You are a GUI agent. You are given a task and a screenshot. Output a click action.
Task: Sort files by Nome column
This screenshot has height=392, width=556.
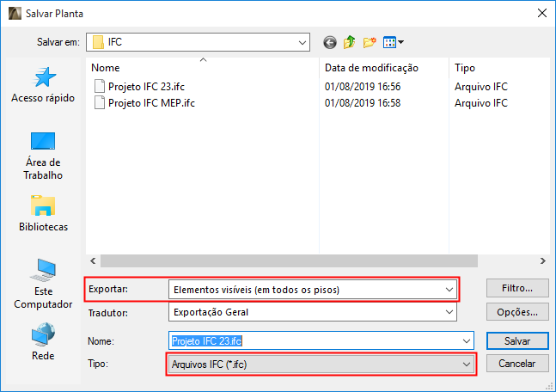106,67
